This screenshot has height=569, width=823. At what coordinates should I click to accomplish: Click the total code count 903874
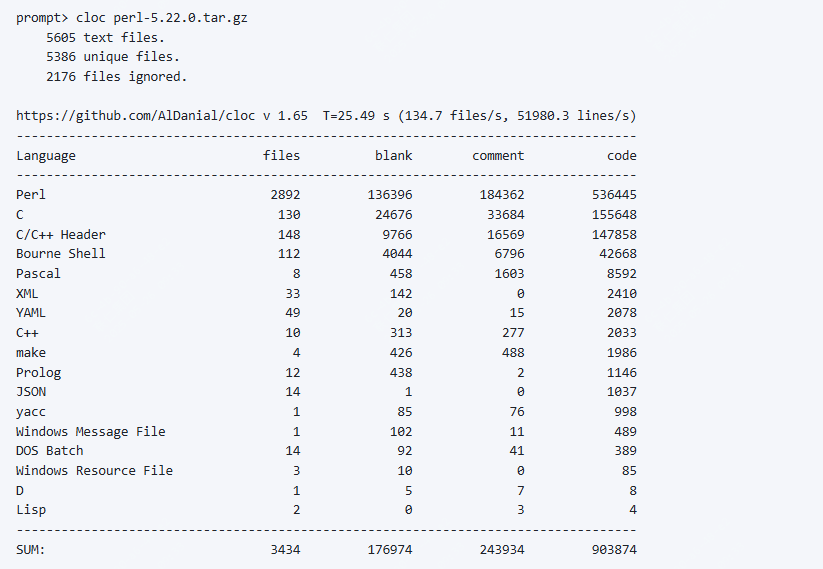[x=614, y=549]
